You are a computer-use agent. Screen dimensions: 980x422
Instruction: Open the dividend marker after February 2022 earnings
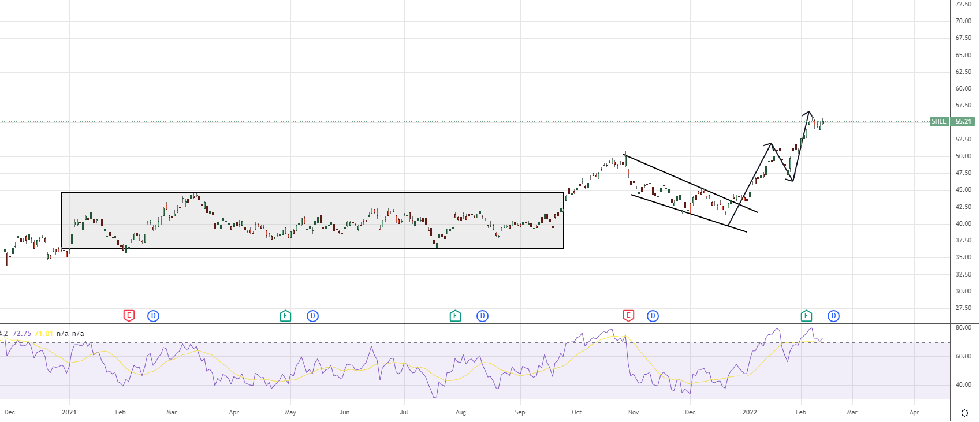[x=833, y=316]
